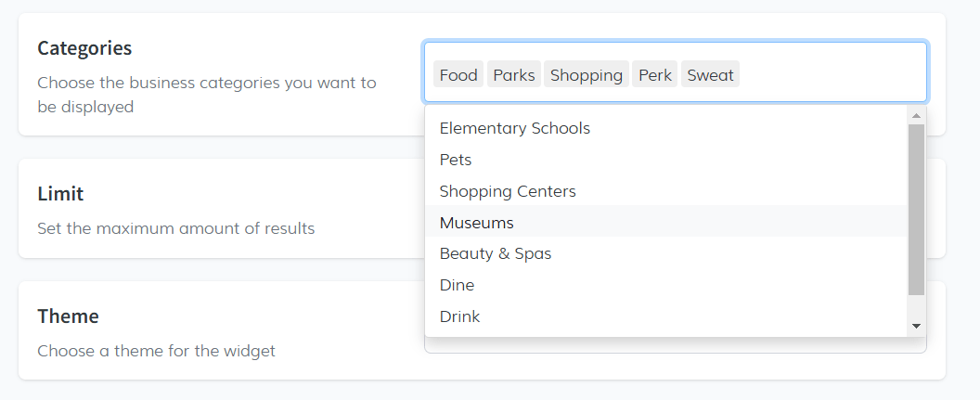The height and width of the screenshot is (400, 980).
Task: Select Drink from the dropdown list
Action: pyautogui.click(x=459, y=316)
